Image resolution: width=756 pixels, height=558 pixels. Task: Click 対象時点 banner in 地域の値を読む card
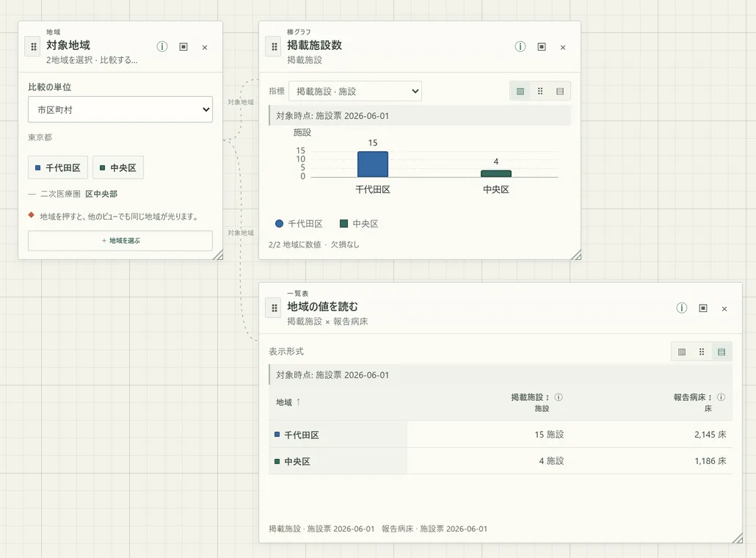pyautogui.click(x=501, y=374)
